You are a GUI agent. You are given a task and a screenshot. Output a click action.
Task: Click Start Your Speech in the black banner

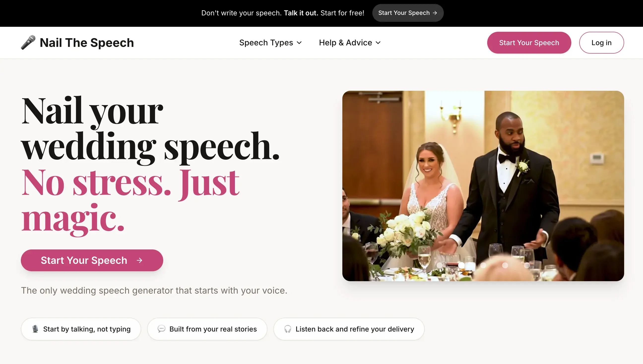pos(408,13)
